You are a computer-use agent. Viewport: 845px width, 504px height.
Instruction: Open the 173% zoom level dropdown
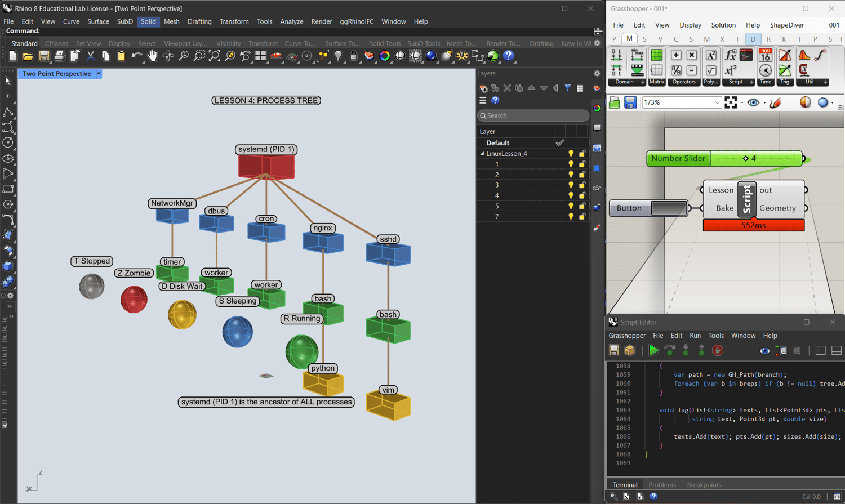(x=717, y=102)
